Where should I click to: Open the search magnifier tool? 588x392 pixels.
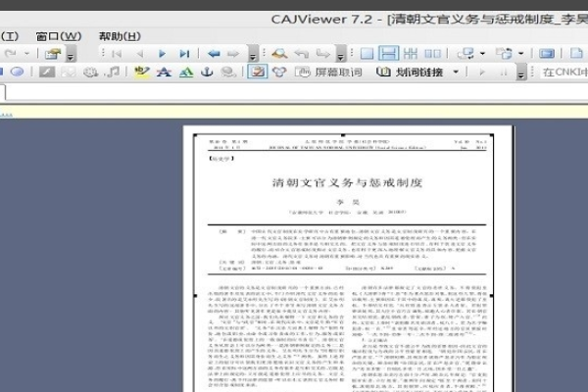(x=279, y=54)
